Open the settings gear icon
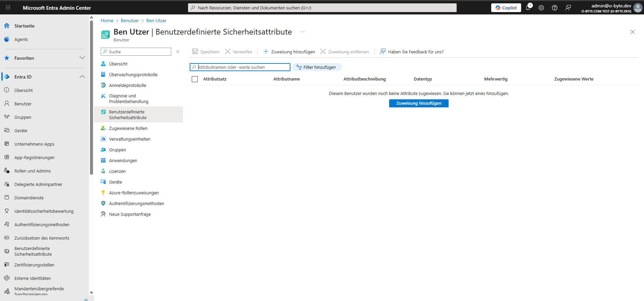This screenshot has height=301, width=644. coord(541,8)
